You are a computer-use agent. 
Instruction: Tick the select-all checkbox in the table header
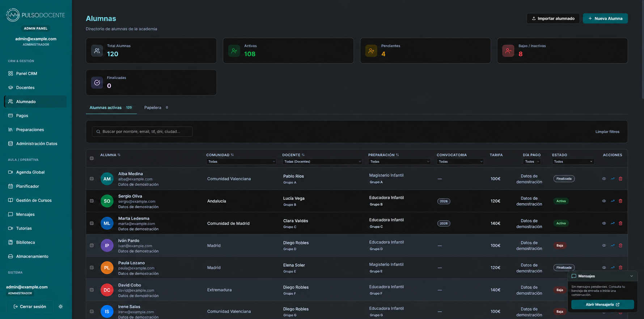(x=92, y=158)
